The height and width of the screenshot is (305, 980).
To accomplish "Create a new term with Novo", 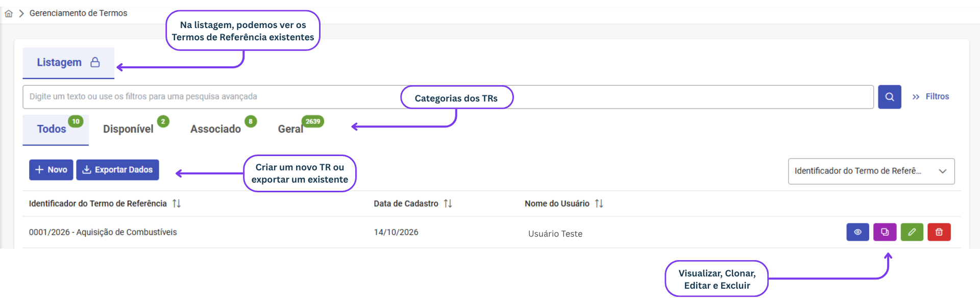I will coord(51,170).
